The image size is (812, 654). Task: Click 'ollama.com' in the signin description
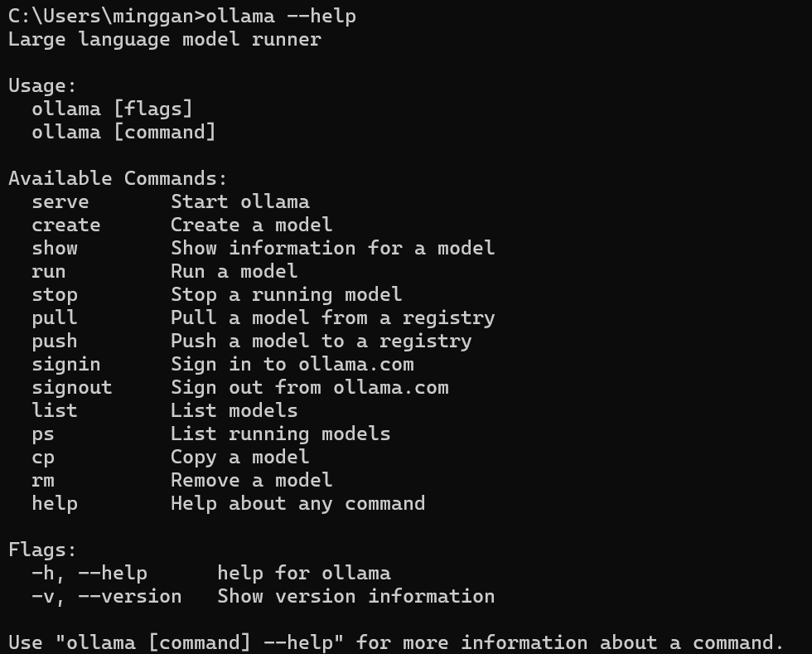click(356, 365)
